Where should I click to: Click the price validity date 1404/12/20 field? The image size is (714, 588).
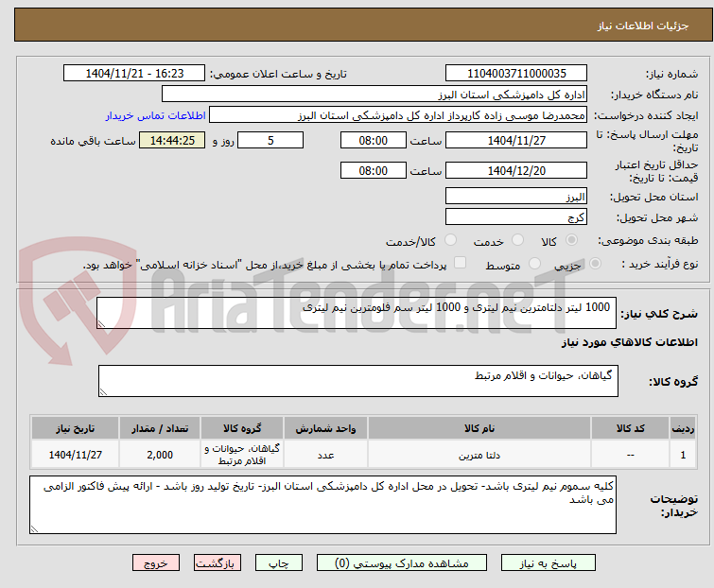pyautogui.click(x=516, y=171)
